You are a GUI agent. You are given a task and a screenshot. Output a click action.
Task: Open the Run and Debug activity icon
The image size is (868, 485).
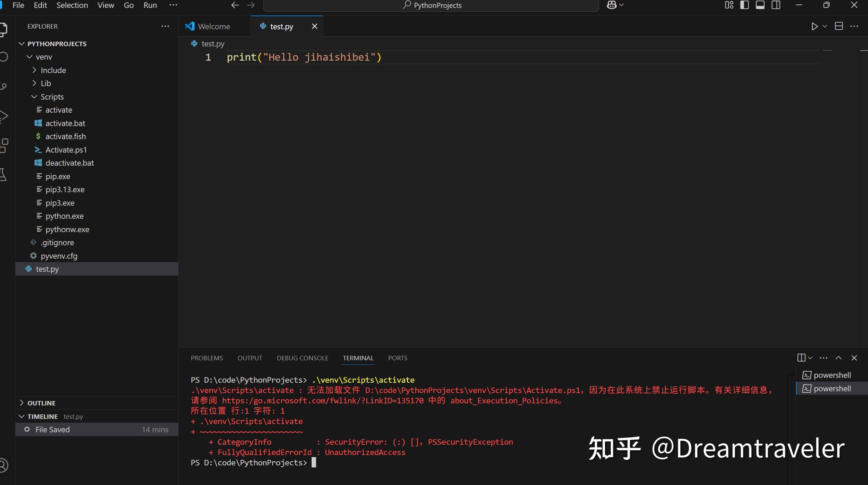click(x=3, y=116)
